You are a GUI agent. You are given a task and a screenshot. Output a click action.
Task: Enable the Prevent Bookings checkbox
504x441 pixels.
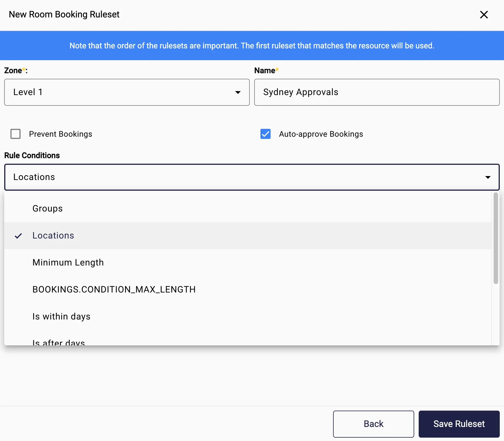point(15,134)
